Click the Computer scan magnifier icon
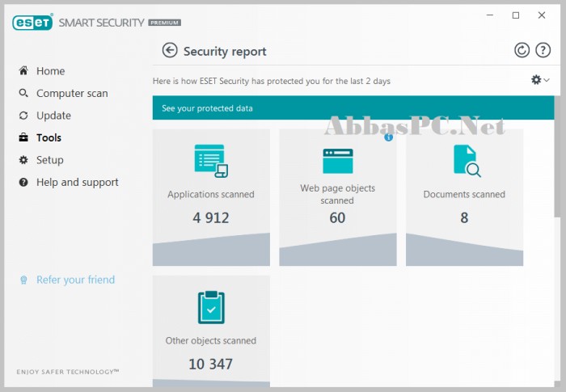Image resolution: width=566 pixels, height=392 pixels. pos(23,93)
